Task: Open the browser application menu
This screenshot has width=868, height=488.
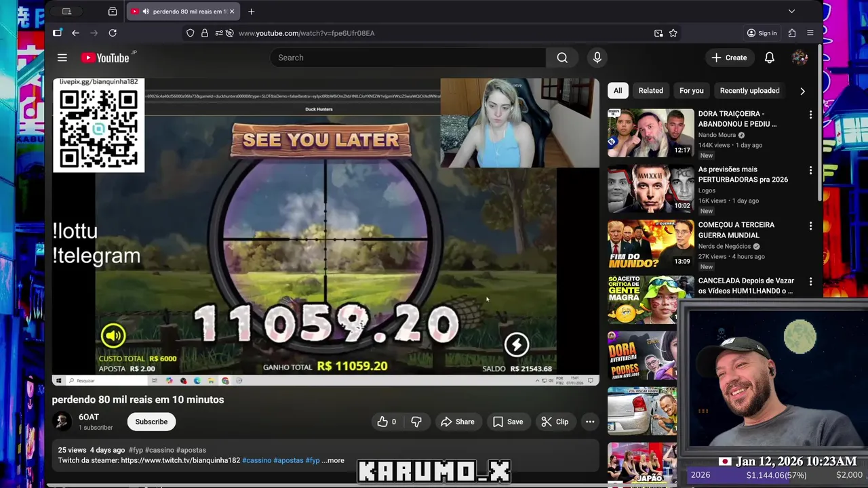Action: tap(810, 33)
